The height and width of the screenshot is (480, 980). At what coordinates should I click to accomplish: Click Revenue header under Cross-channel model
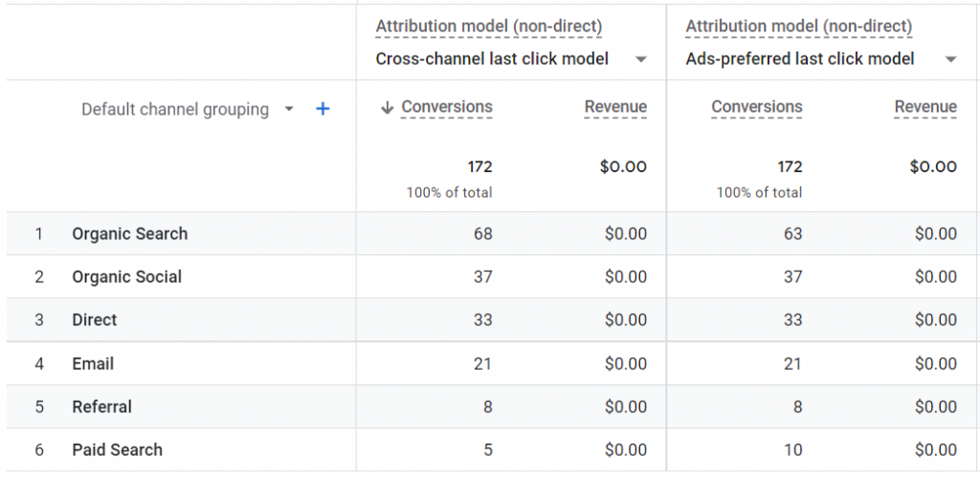[615, 107]
